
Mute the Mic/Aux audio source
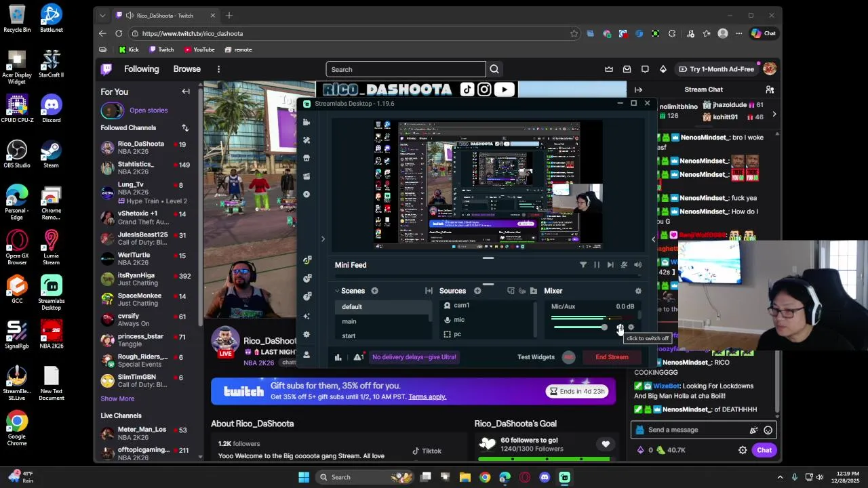pyautogui.click(x=620, y=328)
